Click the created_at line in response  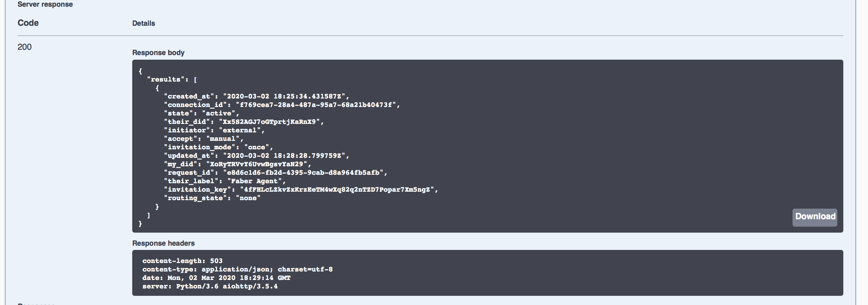tap(256, 96)
